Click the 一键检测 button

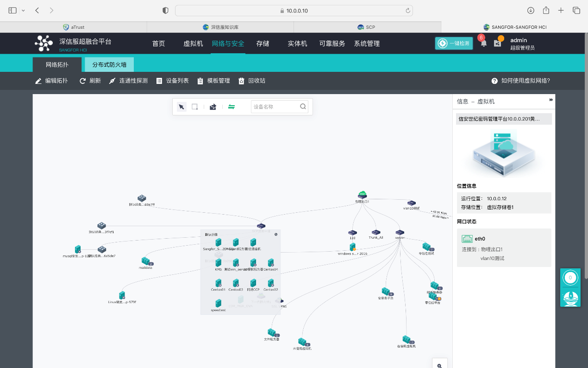[x=454, y=44]
